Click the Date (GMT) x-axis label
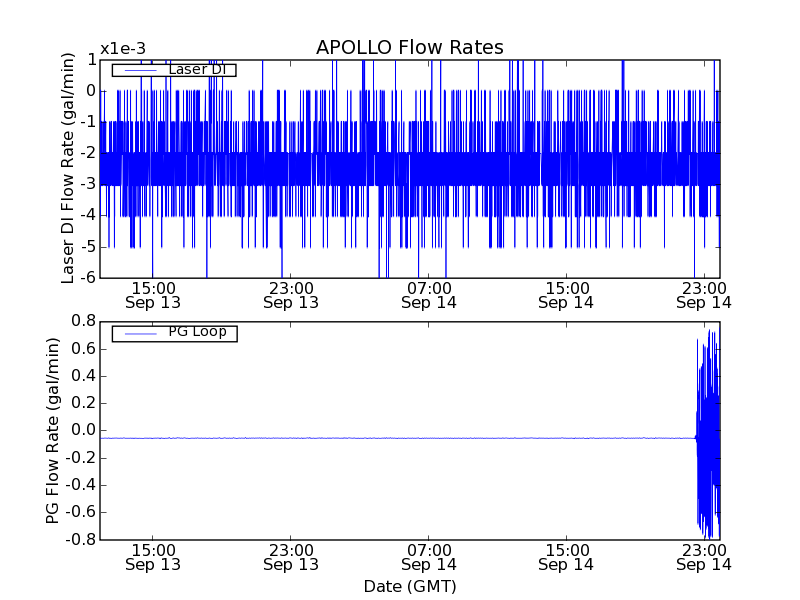800x600 pixels. [x=409, y=585]
